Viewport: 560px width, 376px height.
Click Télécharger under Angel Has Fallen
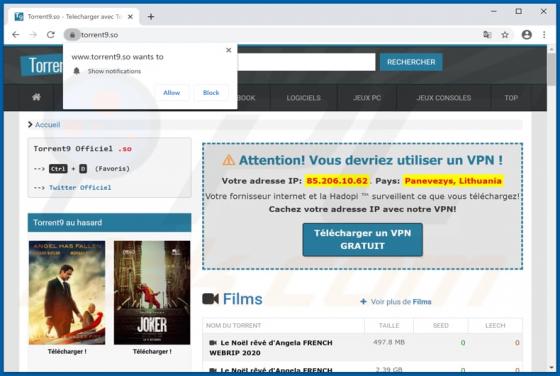pos(67,351)
